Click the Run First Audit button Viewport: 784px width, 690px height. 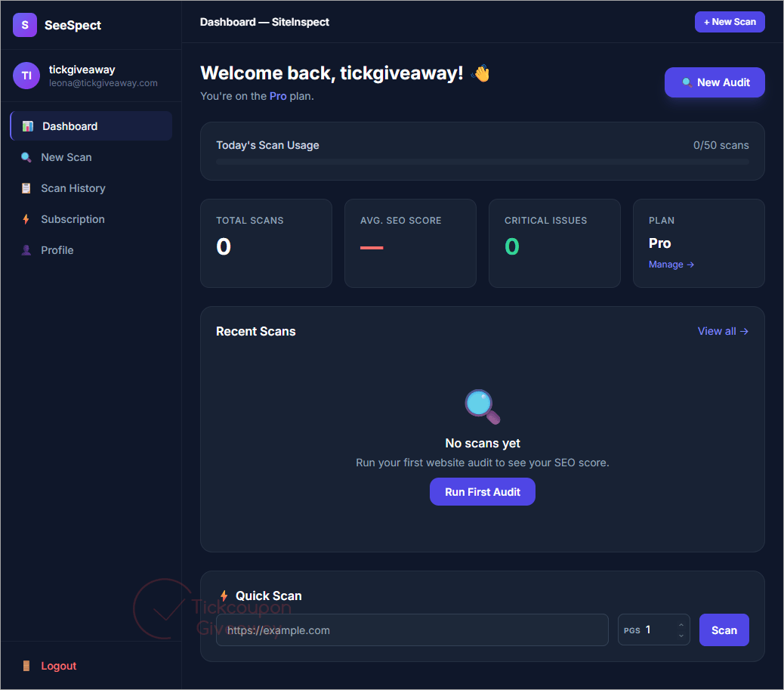tap(483, 492)
